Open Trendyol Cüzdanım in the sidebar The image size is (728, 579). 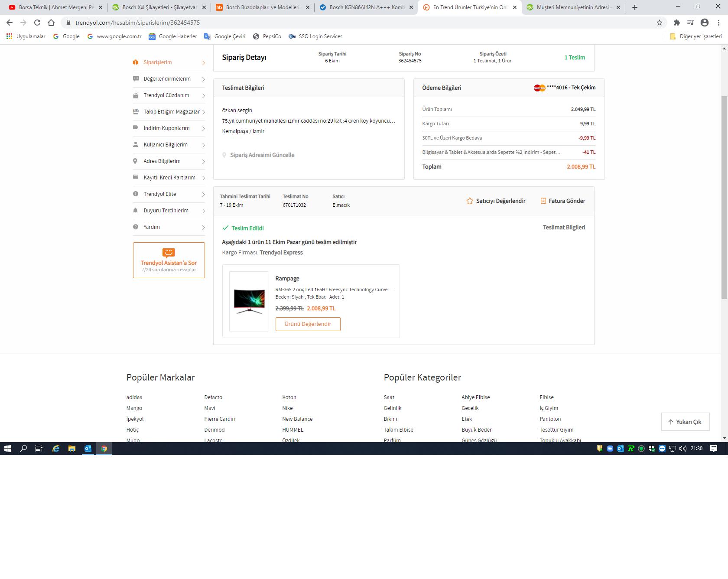click(169, 95)
